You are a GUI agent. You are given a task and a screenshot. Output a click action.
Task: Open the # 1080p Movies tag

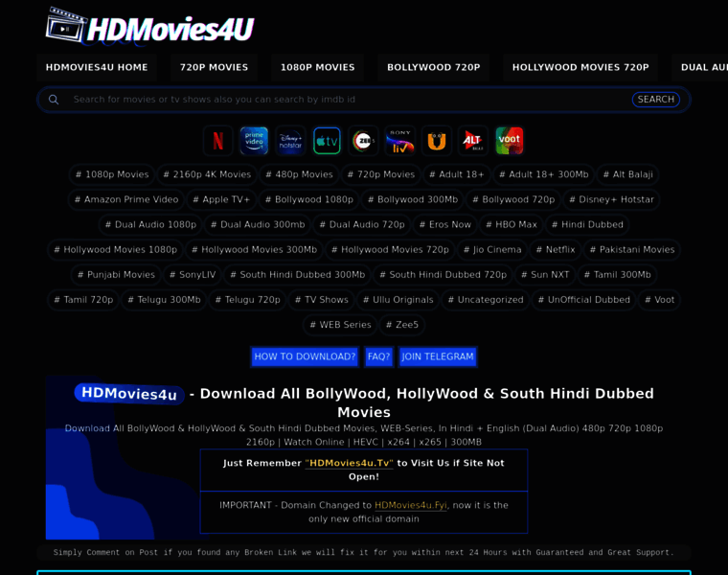click(112, 174)
